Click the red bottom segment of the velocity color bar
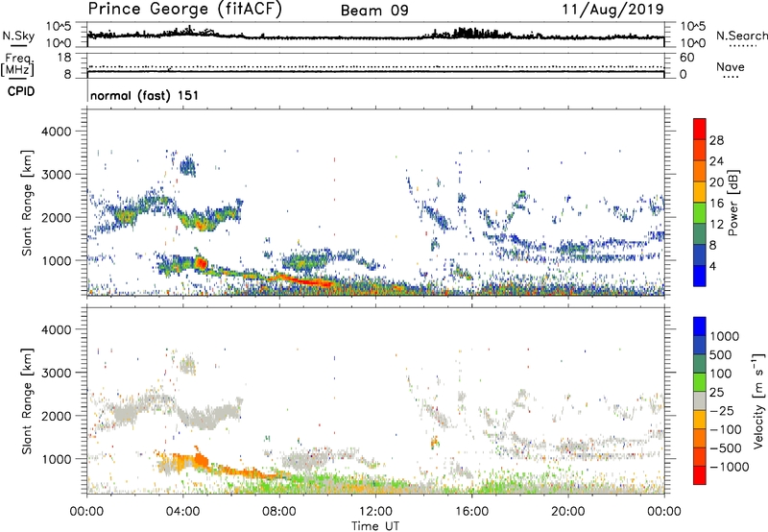768x532 pixels. (700, 475)
